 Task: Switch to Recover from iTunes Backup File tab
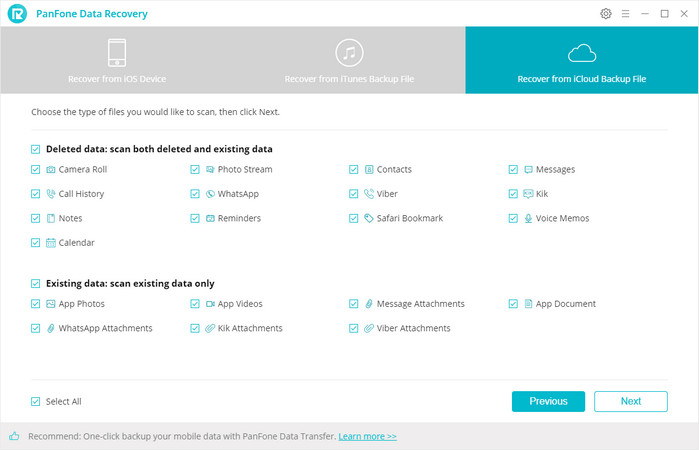(349, 60)
